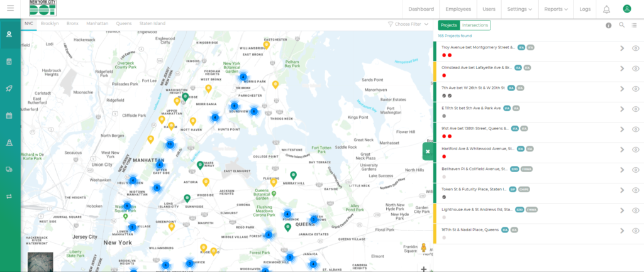This screenshot has width=644, height=272.
Task: Open the Settings dropdown menu
Action: [519, 9]
